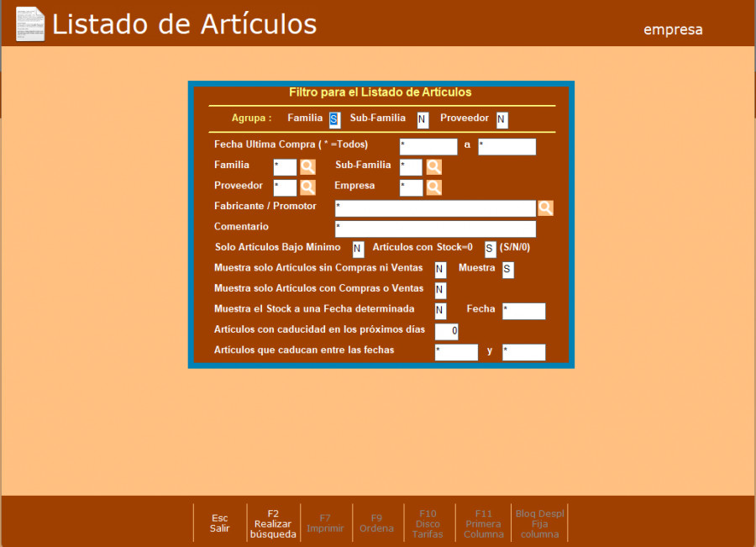Toggle Solo Artículos Bajo Mínimo box
This screenshot has width=756, height=547.
pyautogui.click(x=358, y=249)
